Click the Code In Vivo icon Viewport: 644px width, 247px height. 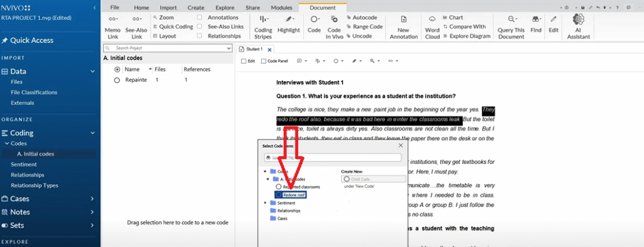click(x=334, y=27)
